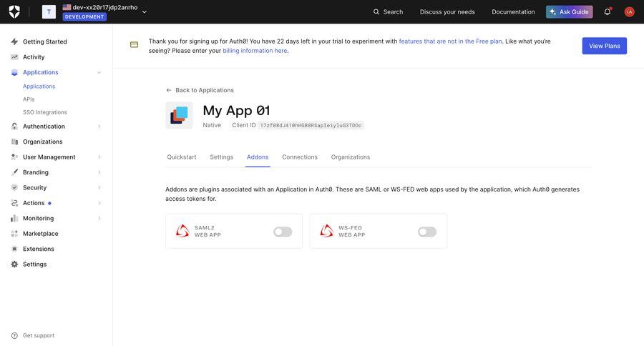Click the Monitoring bar chart icon
644x346 pixels.
[14, 218]
